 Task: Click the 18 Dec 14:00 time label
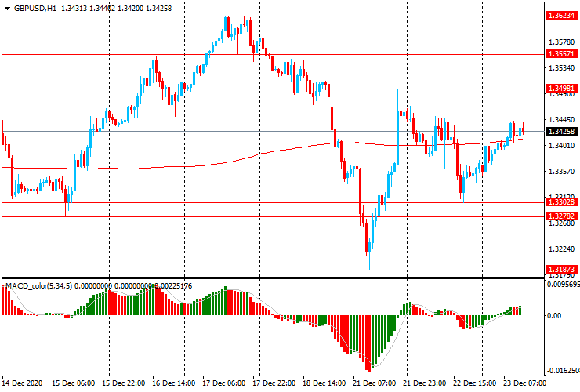pos(324,383)
